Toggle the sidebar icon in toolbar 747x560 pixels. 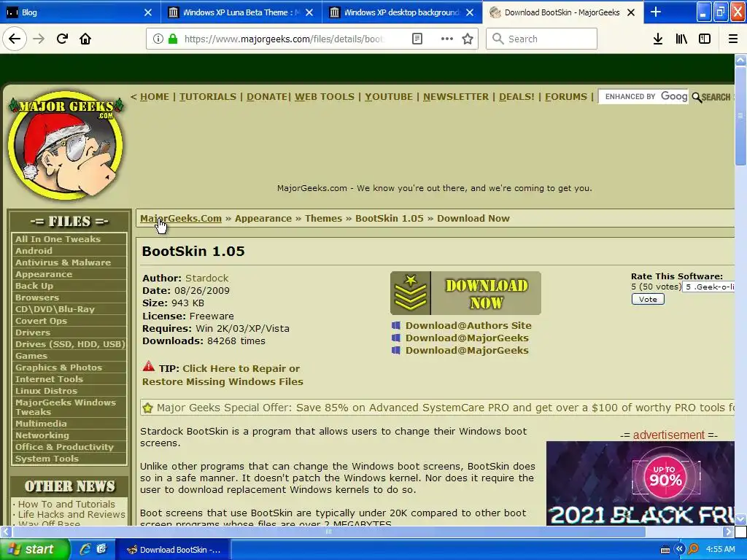(705, 39)
